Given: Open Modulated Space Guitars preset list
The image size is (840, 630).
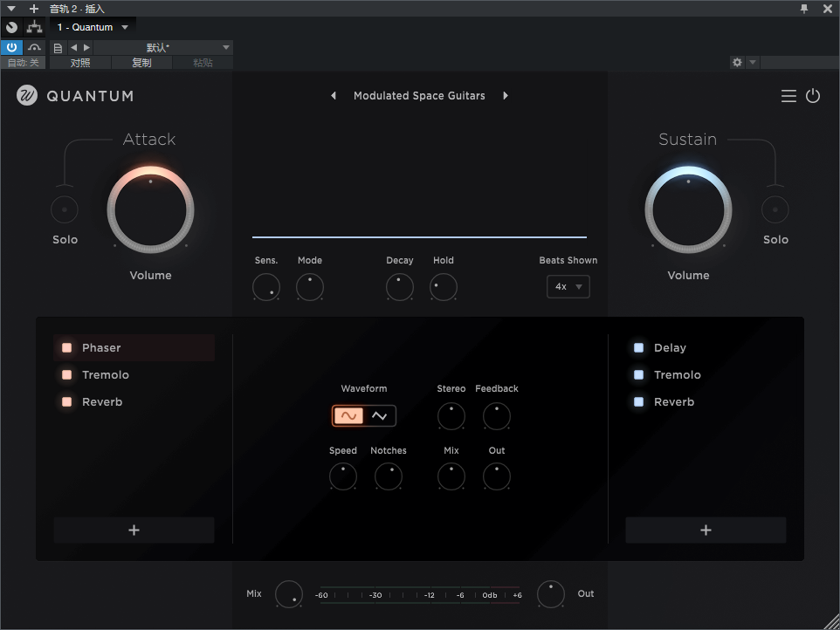Looking at the screenshot, I should 419,96.
